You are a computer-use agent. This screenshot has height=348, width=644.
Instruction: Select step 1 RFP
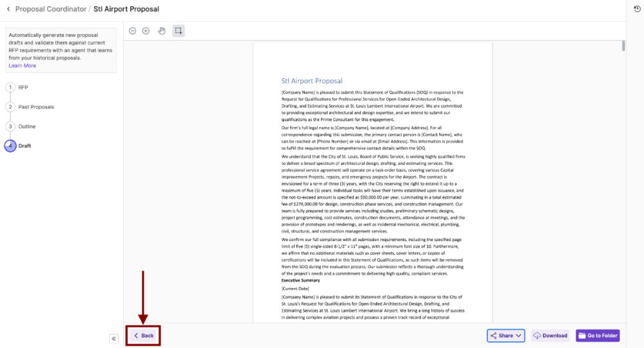pyautogui.click(x=17, y=88)
